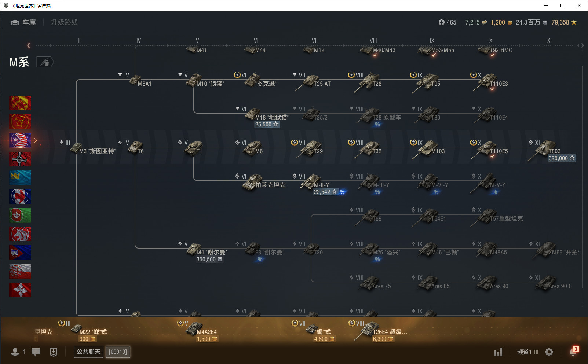Choose the white-and-red flag at the list bottom
Viewport: 588px width, 364px height.
(x=20, y=271)
